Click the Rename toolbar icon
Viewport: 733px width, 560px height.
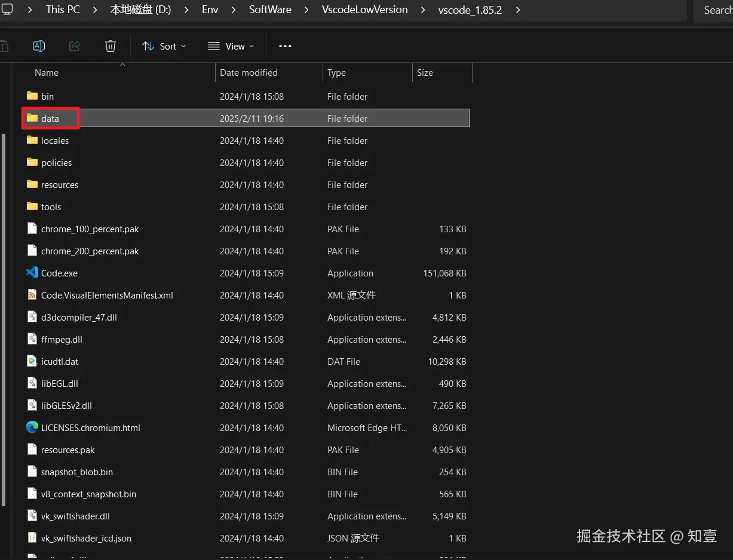coord(39,46)
